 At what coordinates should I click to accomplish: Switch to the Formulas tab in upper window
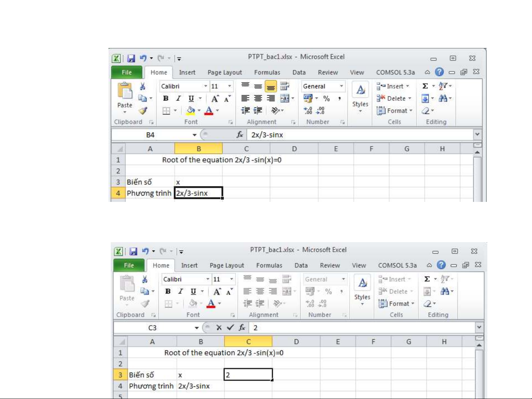tap(267, 73)
